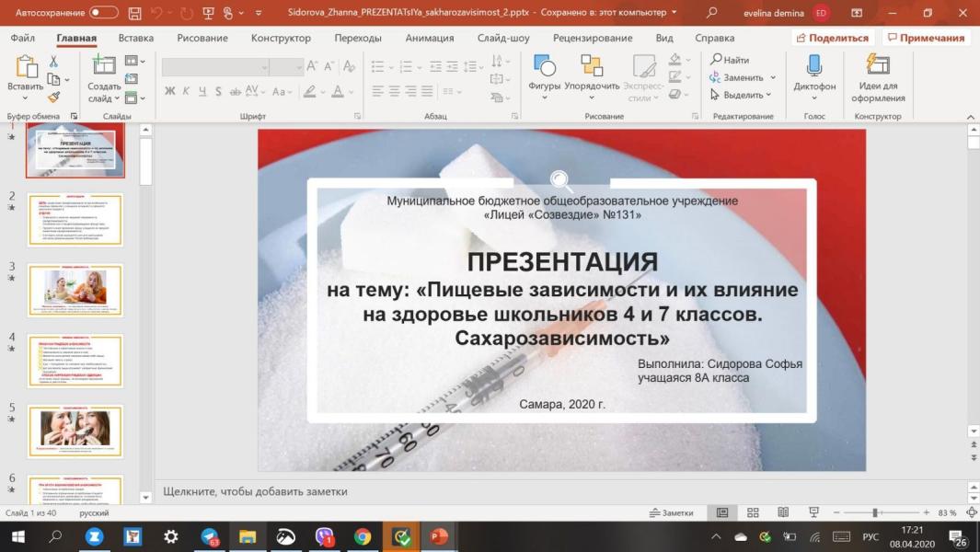Open the font size dropdown
Screen dimensions: 980x552
pyautogui.click(x=299, y=67)
